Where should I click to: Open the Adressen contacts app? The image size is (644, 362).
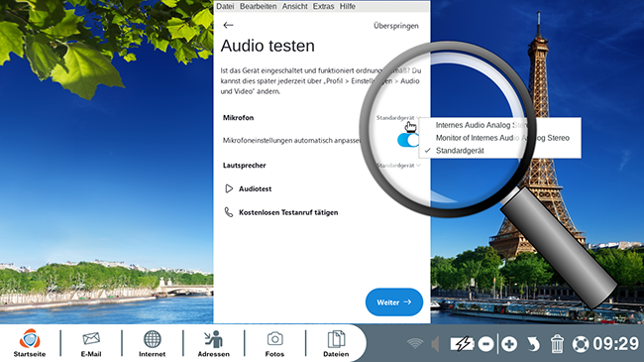(214, 343)
